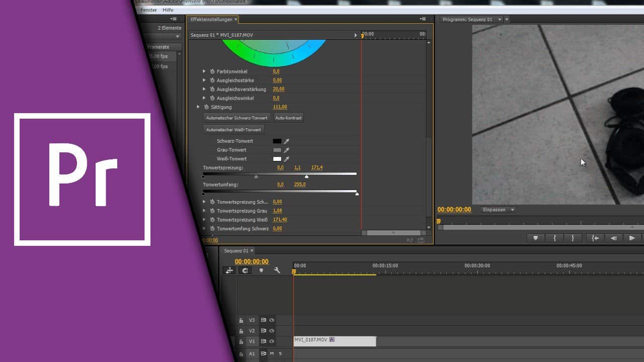Click Automatischer Schwarz-Tonwert button
This screenshot has height=362, width=644.
pos(236,118)
